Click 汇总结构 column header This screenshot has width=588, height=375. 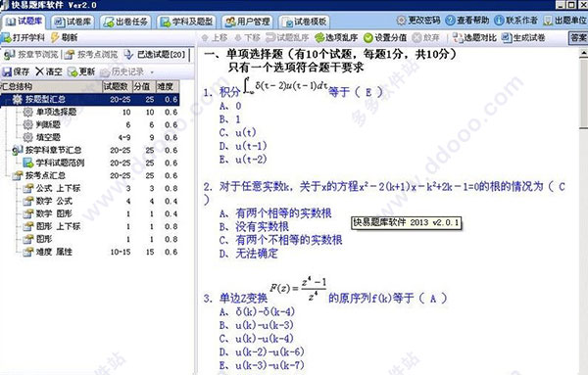pyautogui.click(x=51, y=86)
